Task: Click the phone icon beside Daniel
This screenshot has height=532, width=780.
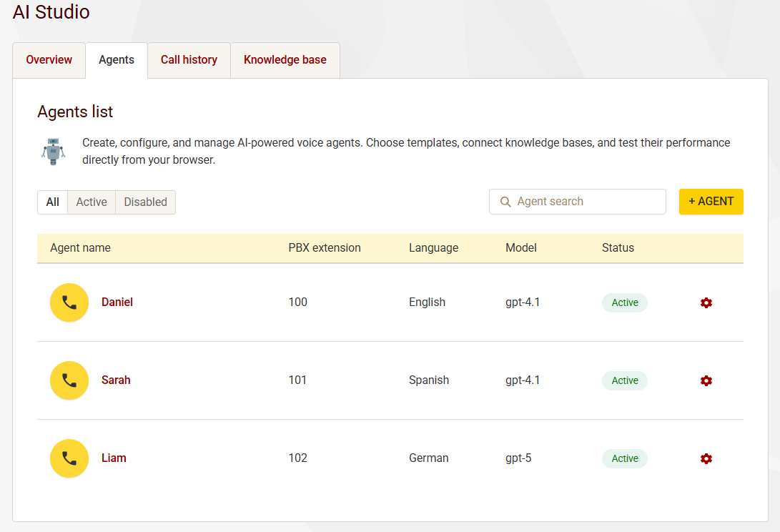Action: (69, 302)
